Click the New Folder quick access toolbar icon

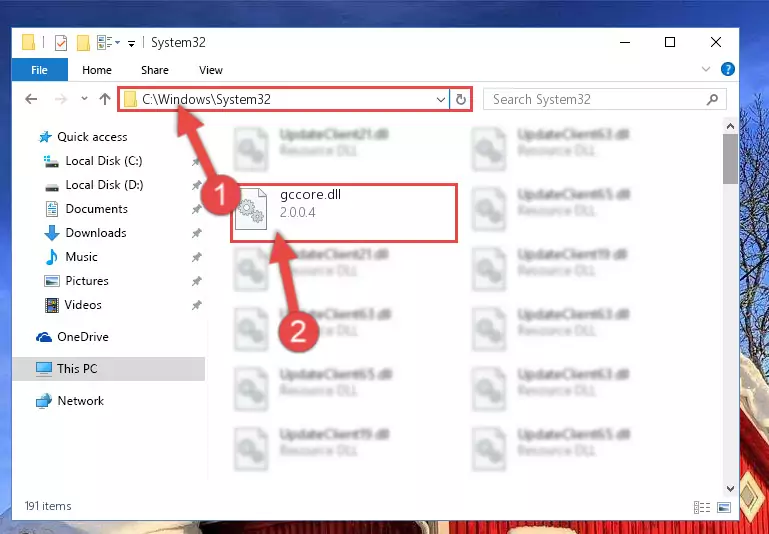(83, 43)
